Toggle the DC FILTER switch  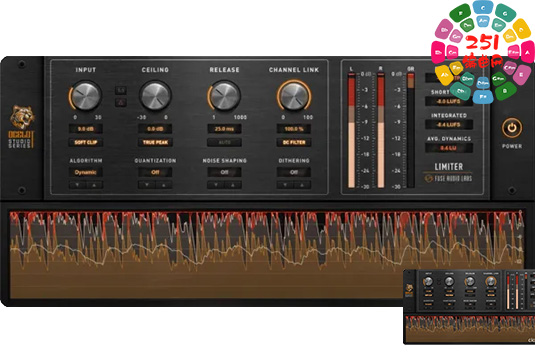(x=294, y=142)
